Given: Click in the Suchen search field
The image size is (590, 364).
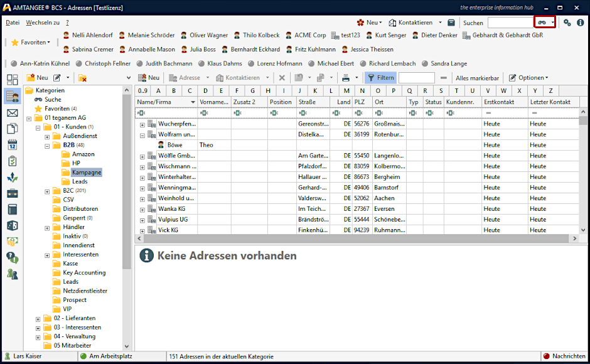Looking at the screenshot, I should 509,23.
